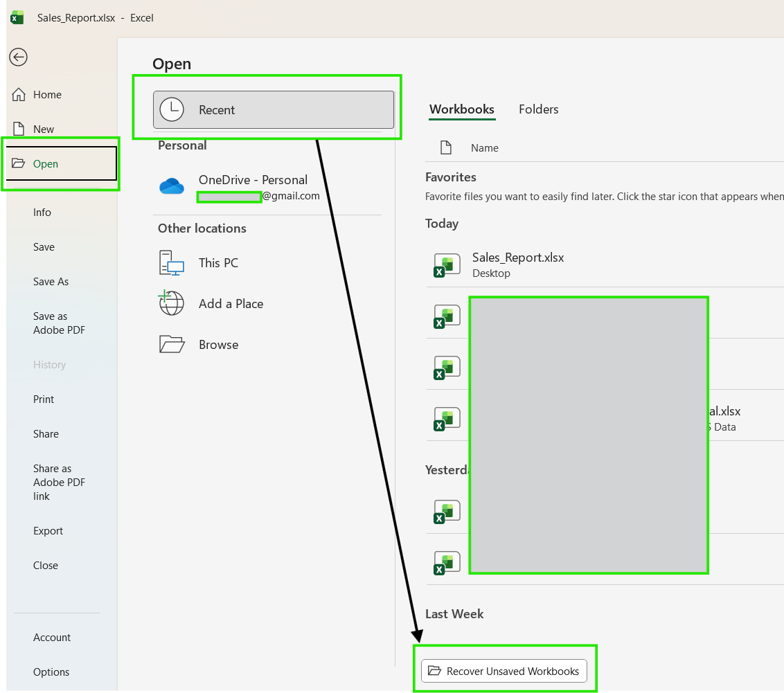Image resolution: width=784 pixels, height=693 pixels.
Task: Click the back arrow to exit backstage view
Action: pyautogui.click(x=18, y=57)
